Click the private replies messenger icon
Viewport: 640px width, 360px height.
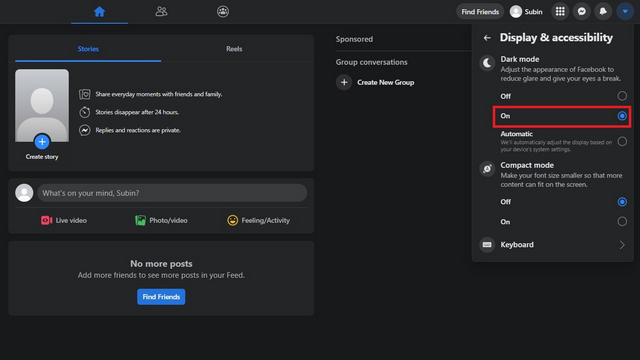pos(84,130)
